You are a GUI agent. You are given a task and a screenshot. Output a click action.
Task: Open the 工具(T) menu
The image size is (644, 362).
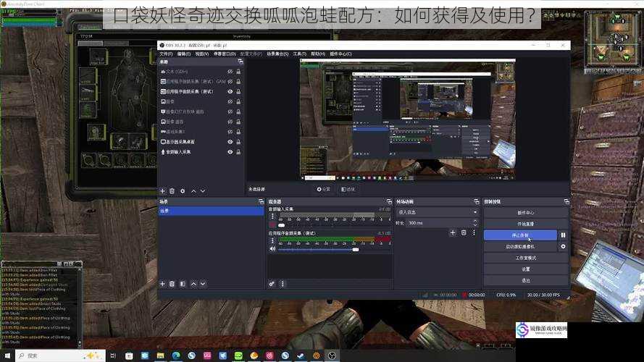pos(299,54)
